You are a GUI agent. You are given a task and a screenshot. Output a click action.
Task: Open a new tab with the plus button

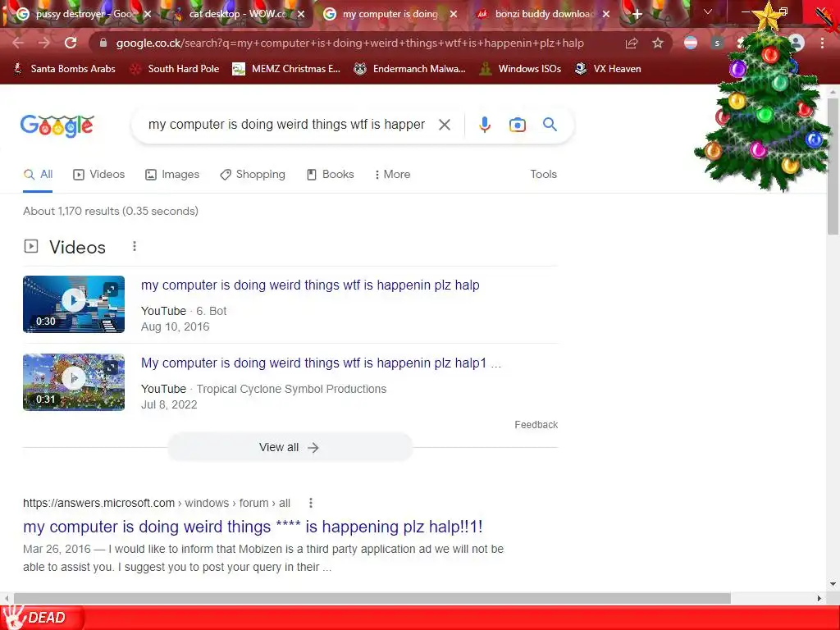(x=637, y=14)
